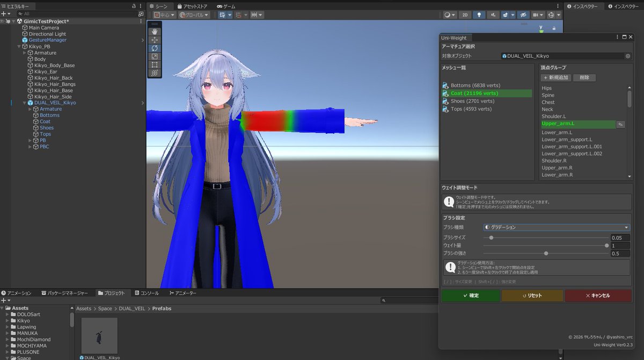Select the Hand tool for panning the view
The width and height of the screenshot is (644, 360).
pos(155,31)
